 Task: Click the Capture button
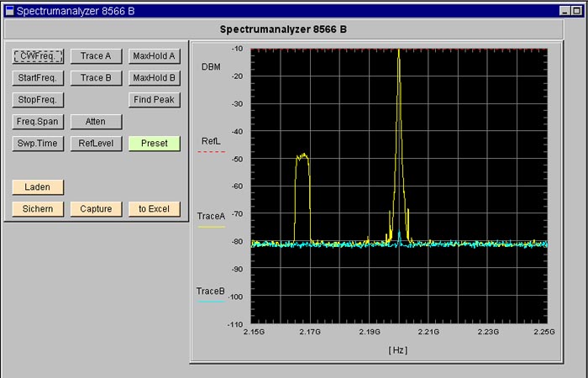coord(96,209)
